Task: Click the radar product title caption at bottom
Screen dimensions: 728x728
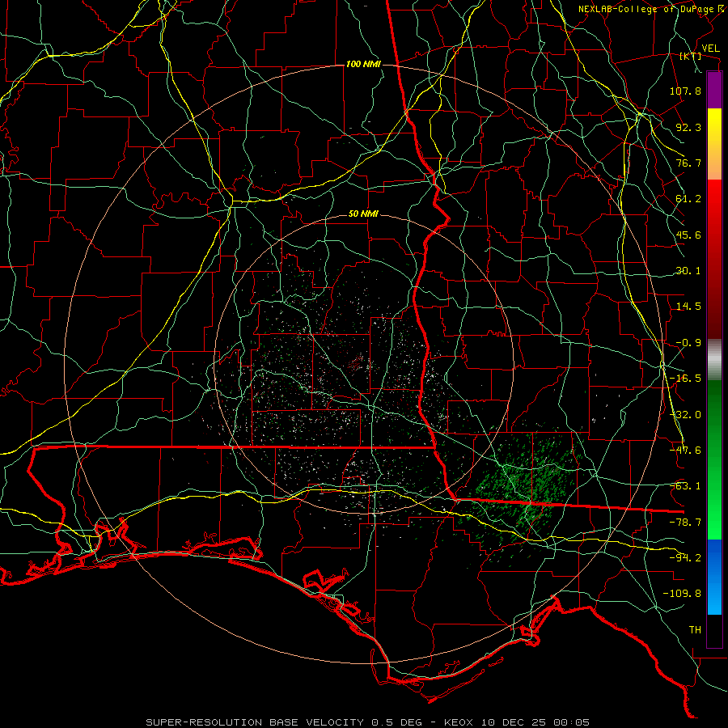Action: 368,722
